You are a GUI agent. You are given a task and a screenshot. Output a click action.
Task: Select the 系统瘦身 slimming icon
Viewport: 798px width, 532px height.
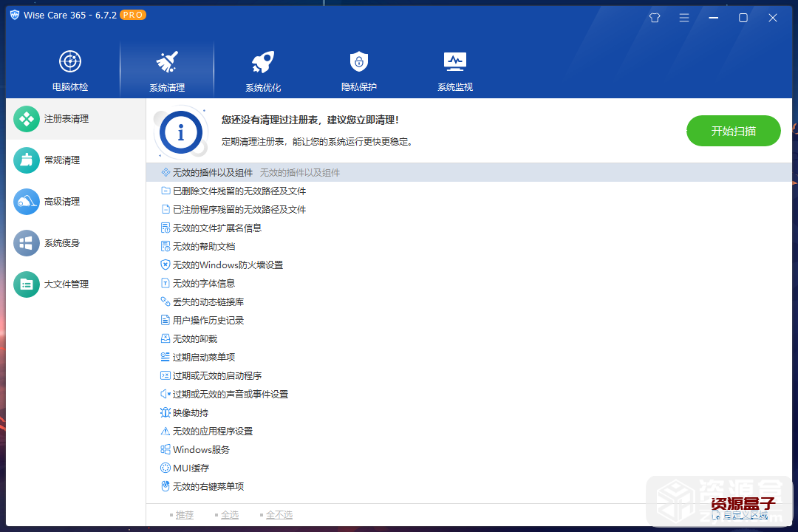26,242
